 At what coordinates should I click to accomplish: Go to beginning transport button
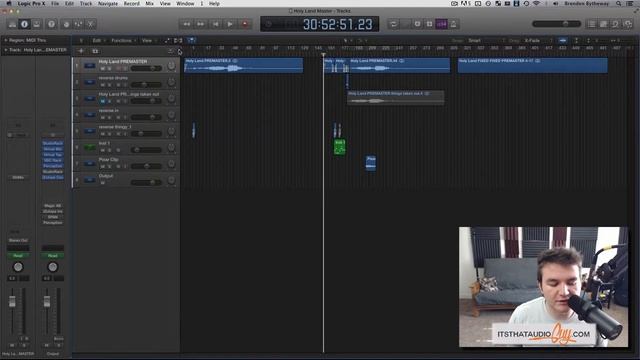click(216, 24)
